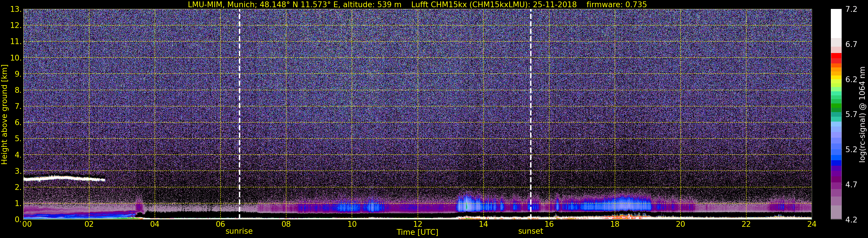868x238 pixels.
Task: Click the height axis tick label 7
Action: click(x=18, y=107)
